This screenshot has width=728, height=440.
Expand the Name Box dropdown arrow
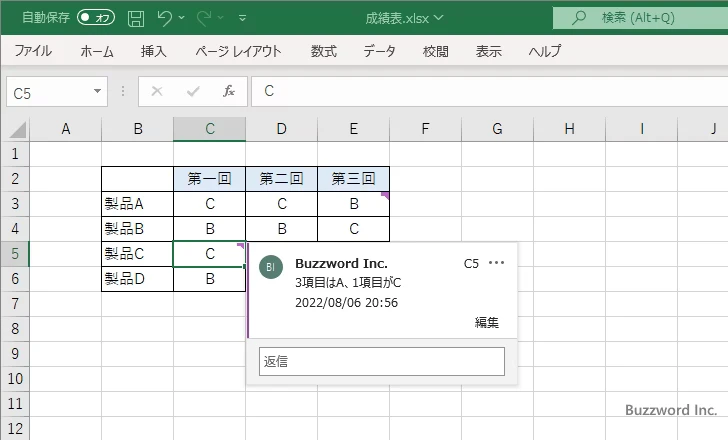click(97, 91)
